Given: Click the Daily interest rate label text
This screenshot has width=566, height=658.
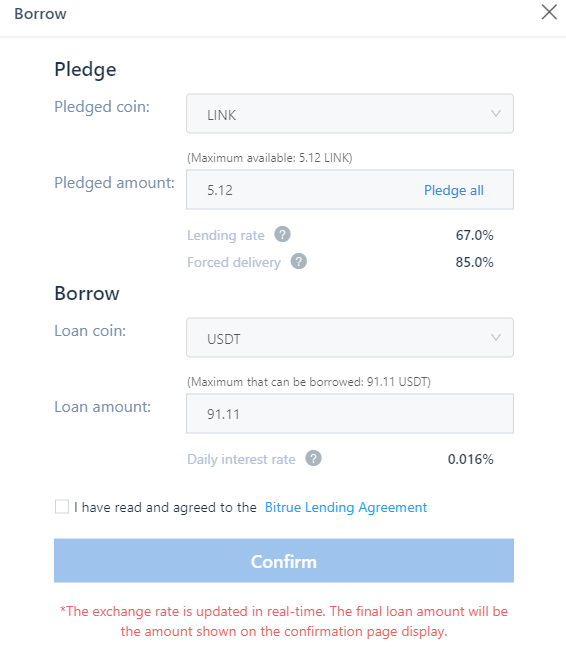Looking at the screenshot, I should coord(241,460).
